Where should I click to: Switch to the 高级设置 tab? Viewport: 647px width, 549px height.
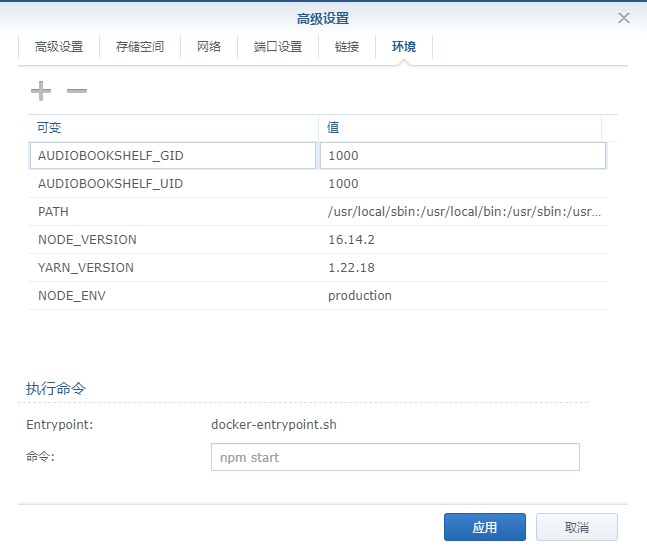click(x=59, y=47)
